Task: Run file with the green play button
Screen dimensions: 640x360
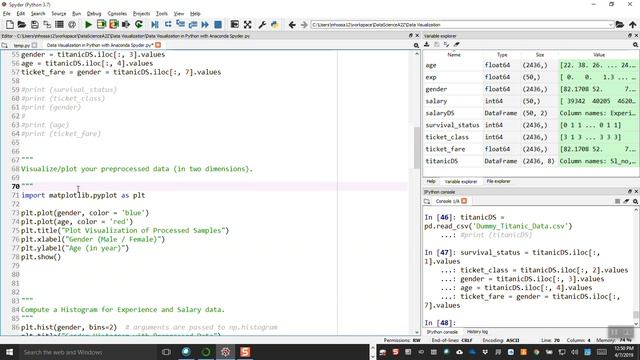Action: (88, 24)
